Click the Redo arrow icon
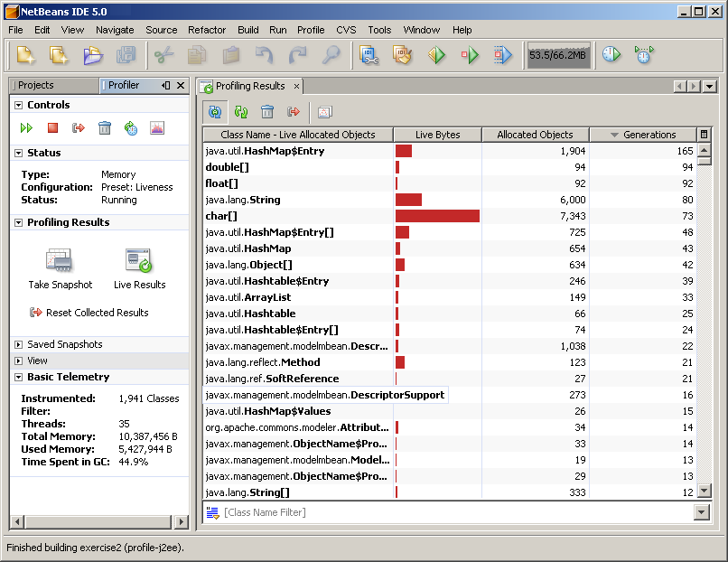728x562 pixels. (297, 55)
